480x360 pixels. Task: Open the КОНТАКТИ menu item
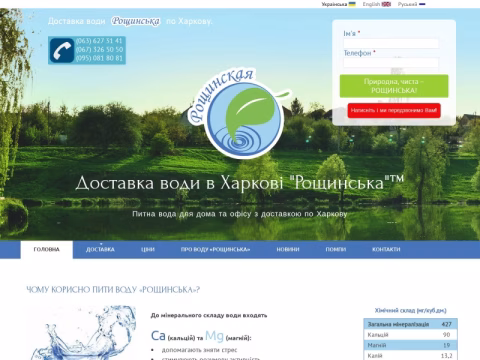pos(386,249)
